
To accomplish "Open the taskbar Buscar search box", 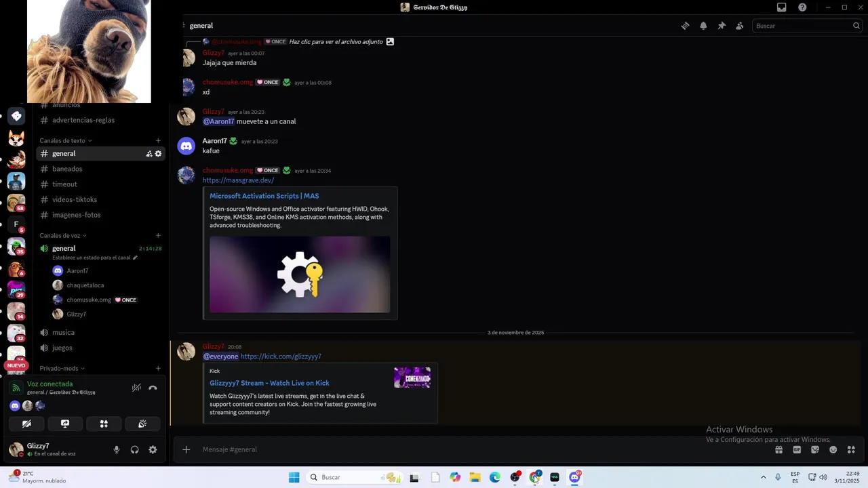I will coord(354,477).
